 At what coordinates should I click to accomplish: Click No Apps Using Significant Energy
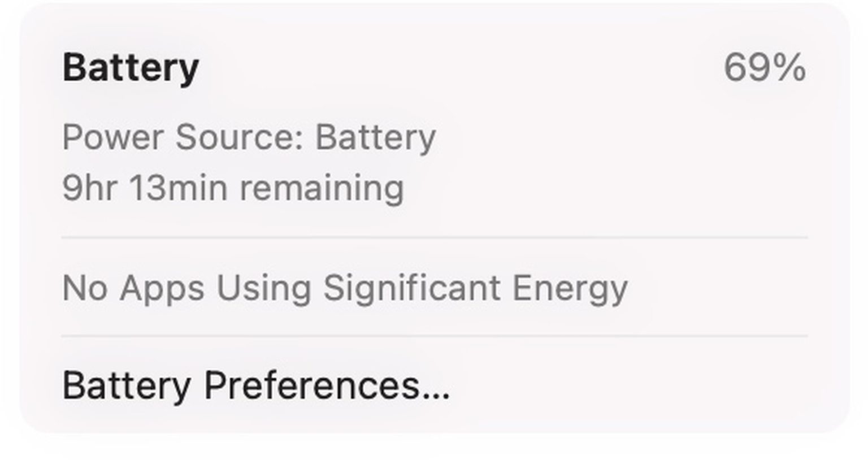(x=345, y=288)
